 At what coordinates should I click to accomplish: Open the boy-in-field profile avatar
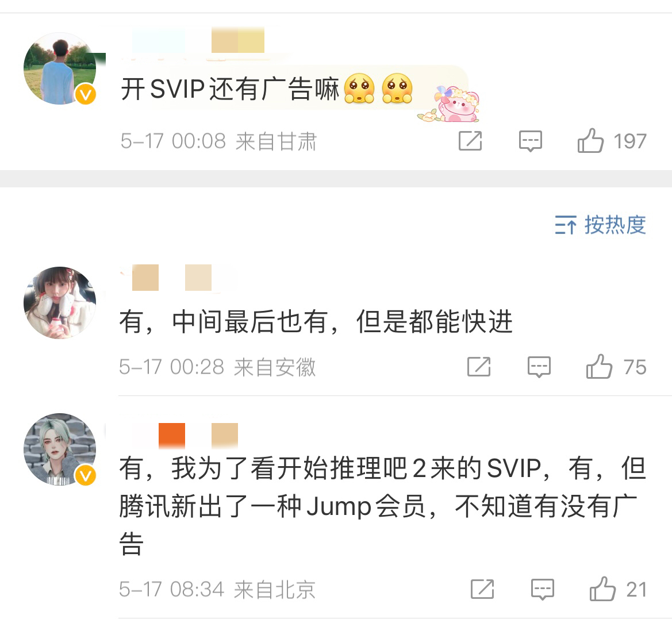click(60, 68)
